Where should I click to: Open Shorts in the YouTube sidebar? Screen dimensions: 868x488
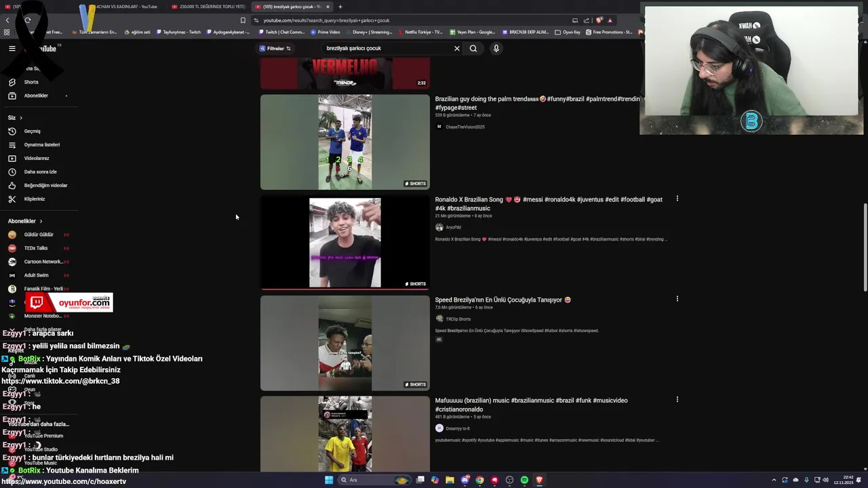click(x=31, y=82)
